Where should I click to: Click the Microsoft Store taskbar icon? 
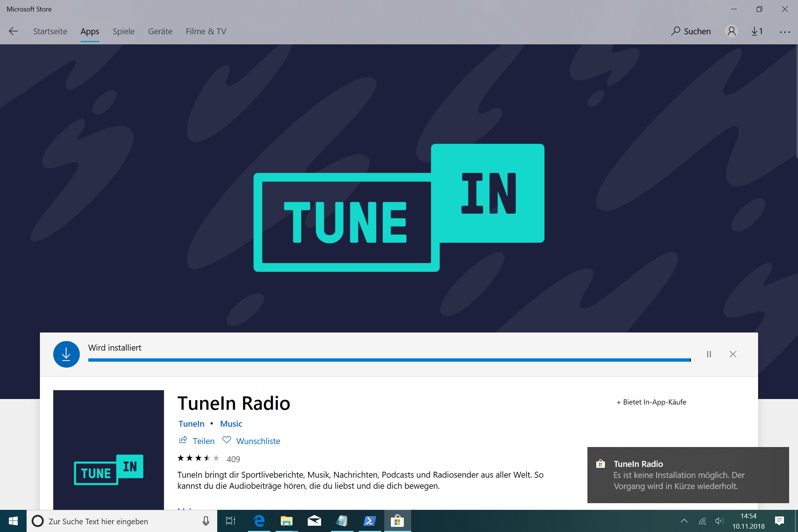pos(398,521)
